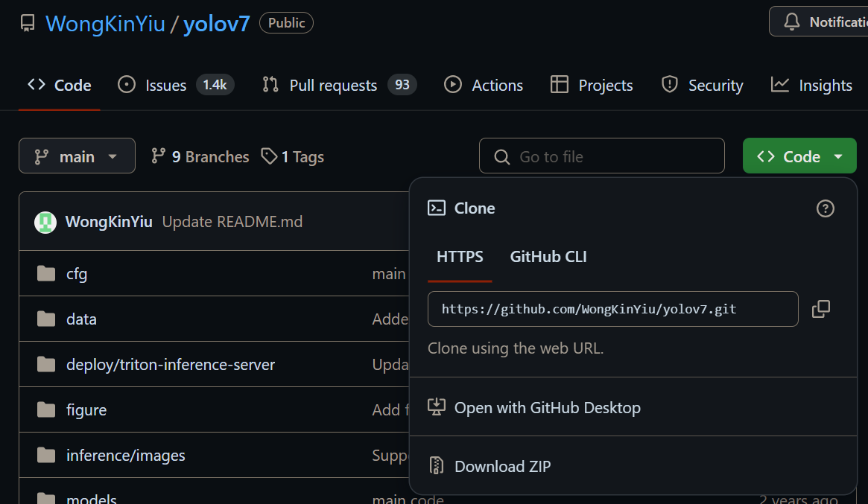Open the data folder
Image resolution: width=868 pixels, height=504 pixels.
[81, 319]
